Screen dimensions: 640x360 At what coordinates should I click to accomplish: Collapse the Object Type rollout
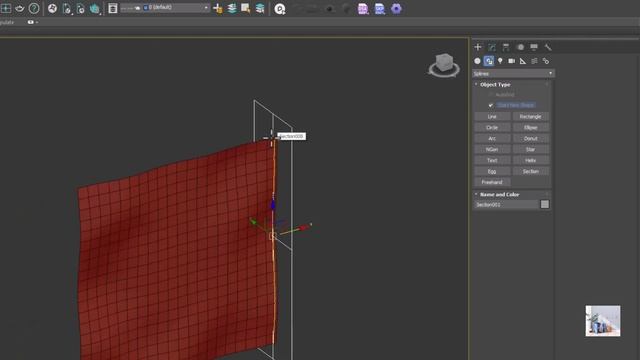click(495, 84)
